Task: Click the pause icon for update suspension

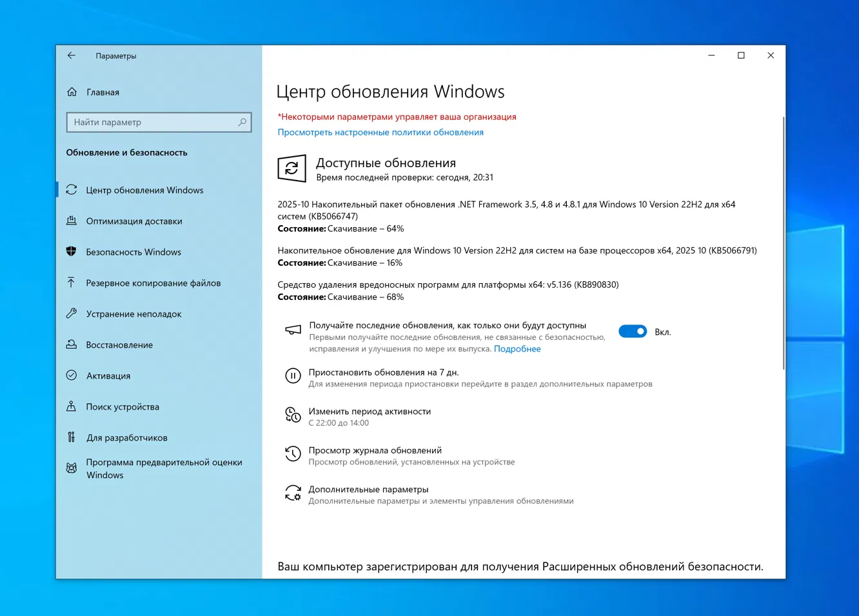Action: (293, 376)
